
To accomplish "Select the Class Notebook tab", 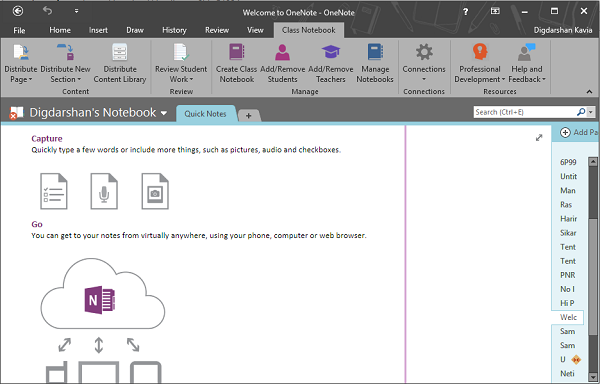I will [x=308, y=30].
